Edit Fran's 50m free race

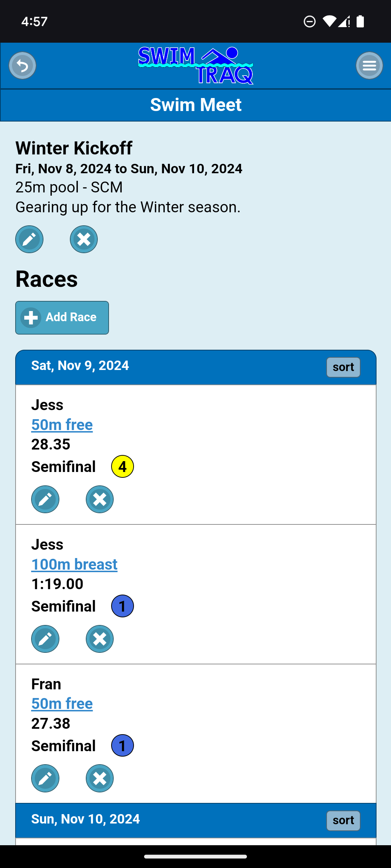45,778
